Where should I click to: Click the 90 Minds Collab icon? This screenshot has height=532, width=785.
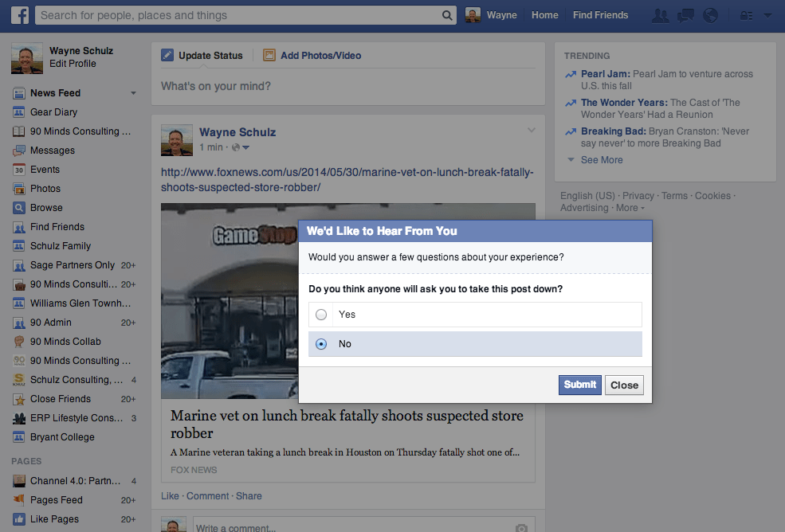pyautogui.click(x=18, y=342)
